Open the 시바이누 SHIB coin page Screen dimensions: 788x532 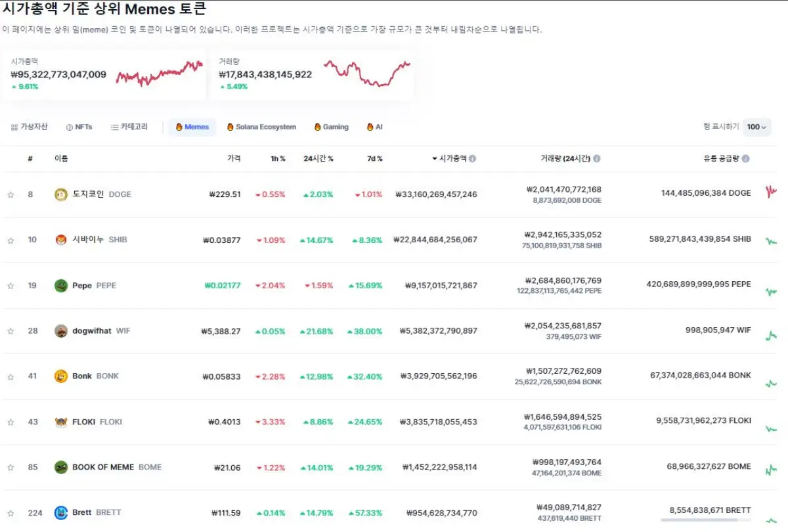(x=100, y=240)
